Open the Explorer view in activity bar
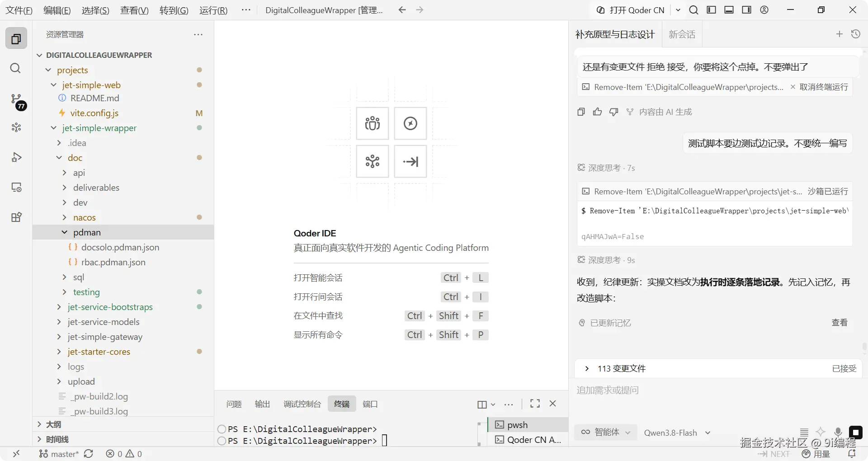Image resolution: width=868 pixels, height=461 pixels. pos(16,38)
